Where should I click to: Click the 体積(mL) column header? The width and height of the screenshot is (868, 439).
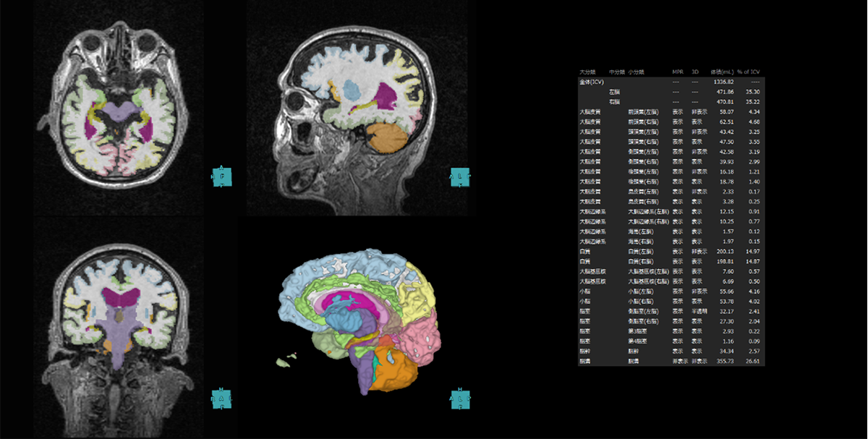pos(722,72)
